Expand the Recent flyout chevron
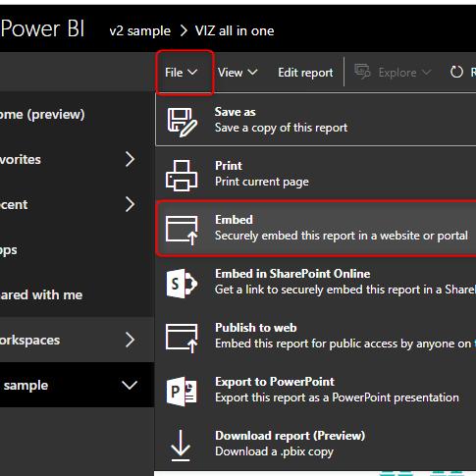This screenshot has width=476, height=476. [131, 204]
